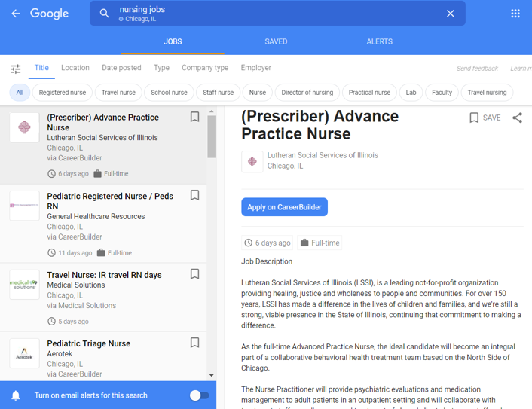Open the Google apps grid
The image size is (532, 409).
click(x=515, y=14)
